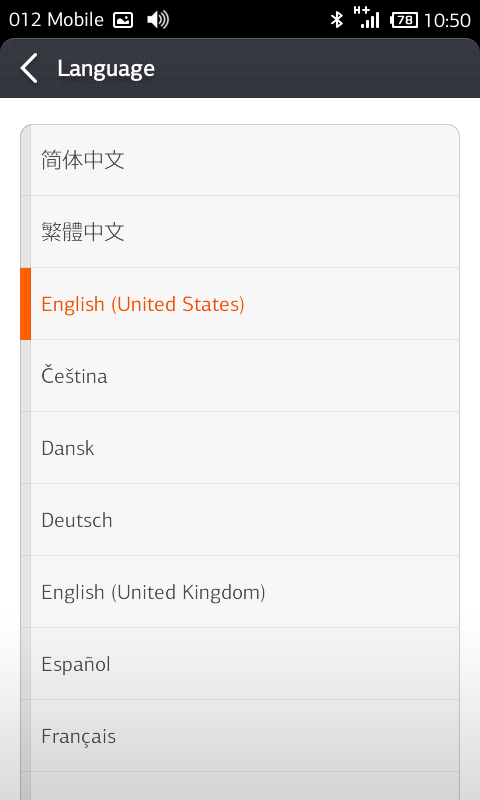Choose Dansk as language

coord(240,447)
